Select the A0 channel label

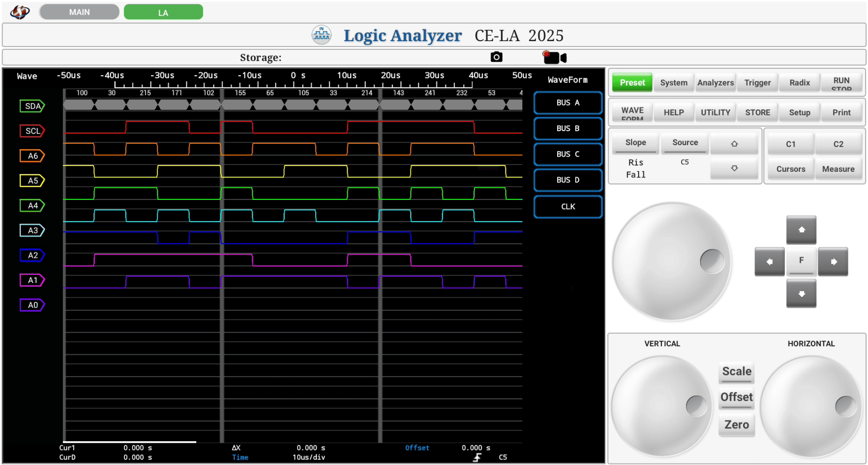pyautogui.click(x=32, y=305)
